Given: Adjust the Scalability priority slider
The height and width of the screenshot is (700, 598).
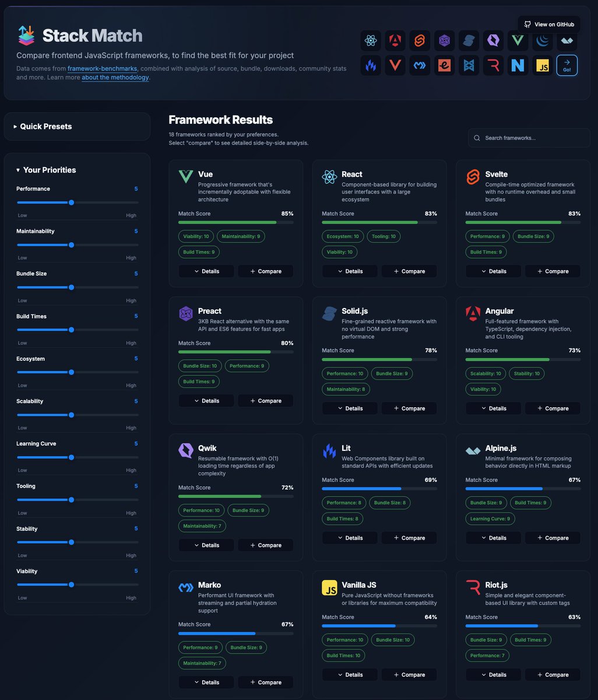Looking at the screenshot, I should pyautogui.click(x=78, y=415).
